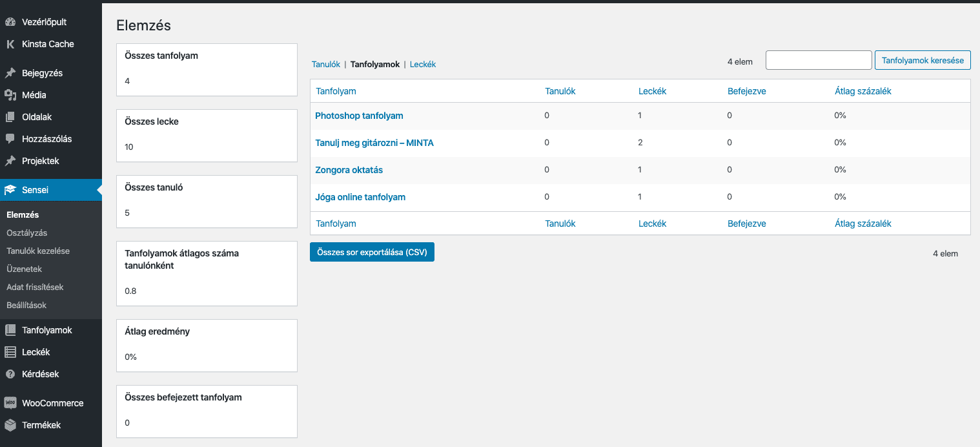Viewport: 980px width, 447px height.
Task: Select the Bejegyzés pin icon
Action: [x=10, y=73]
